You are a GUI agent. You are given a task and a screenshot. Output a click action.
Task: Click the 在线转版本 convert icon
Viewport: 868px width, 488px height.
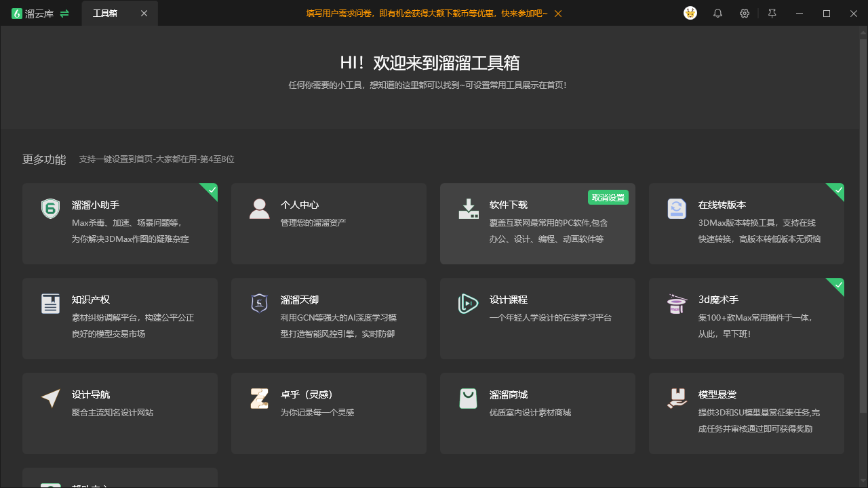pos(677,209)
